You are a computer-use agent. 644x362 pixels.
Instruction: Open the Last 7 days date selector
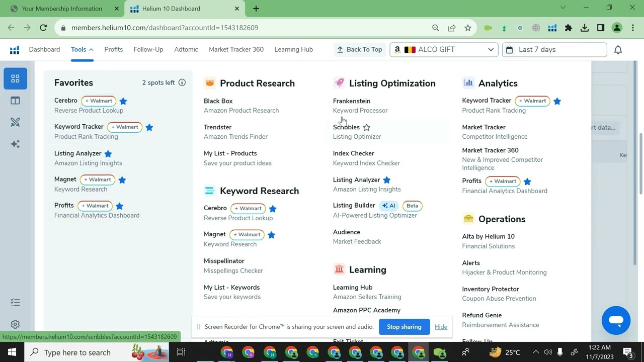point(554,49)
